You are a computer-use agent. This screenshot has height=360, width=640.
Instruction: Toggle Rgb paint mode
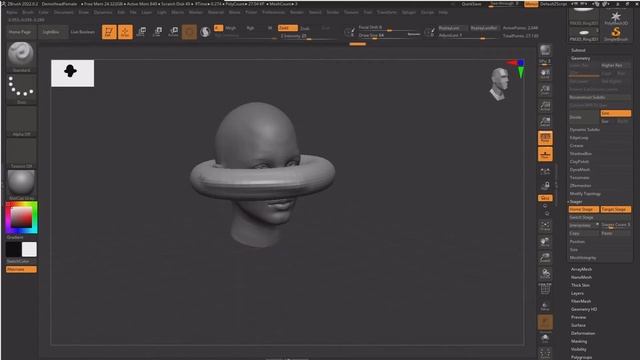click(250, 28)
